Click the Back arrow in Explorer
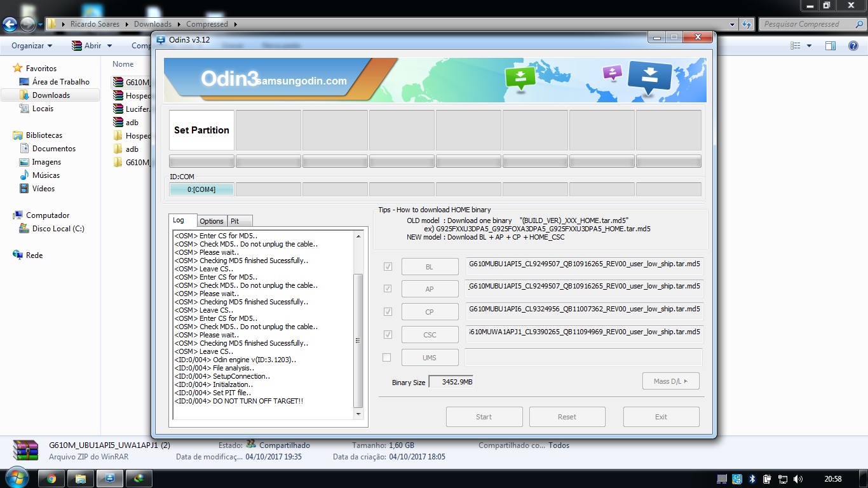The width and height of the screenshot is (868, 488). 10,25
